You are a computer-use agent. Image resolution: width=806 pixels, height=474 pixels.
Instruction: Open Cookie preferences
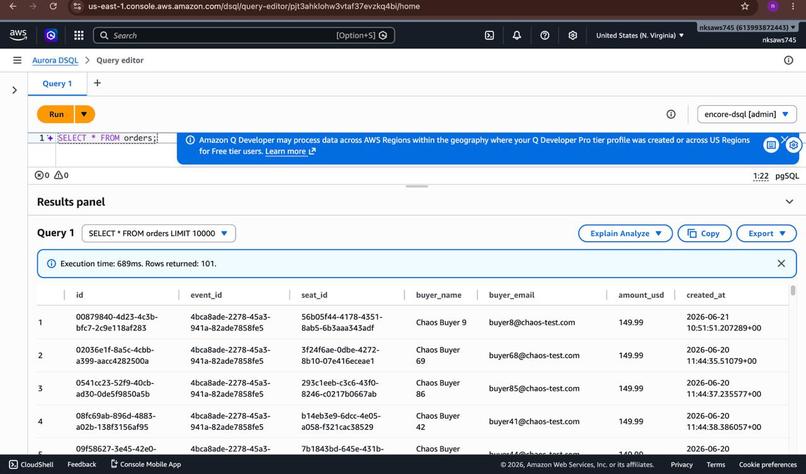point(768,465)
